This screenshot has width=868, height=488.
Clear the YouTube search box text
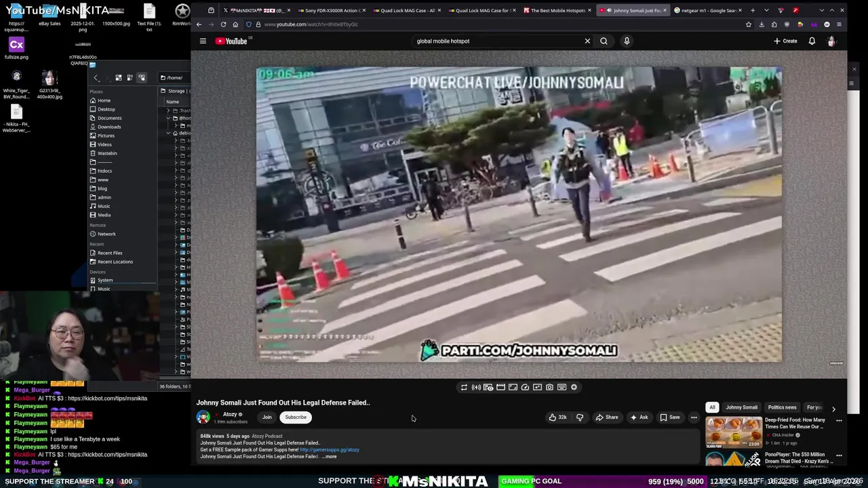click(x=587, y=41)
